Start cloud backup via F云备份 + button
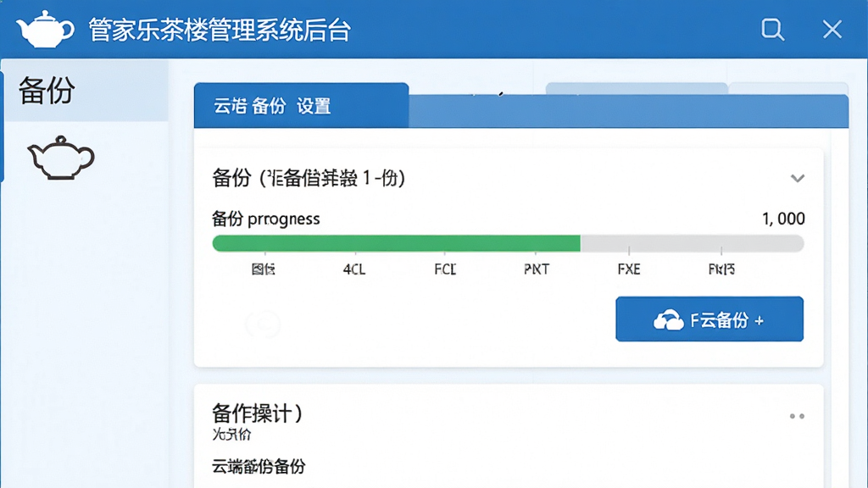This screenshot has width=868, height=488. 709,319
